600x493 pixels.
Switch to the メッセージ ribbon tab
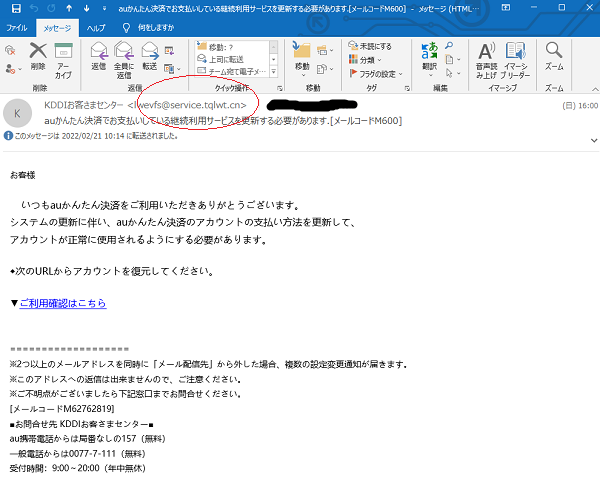[57, 28]
